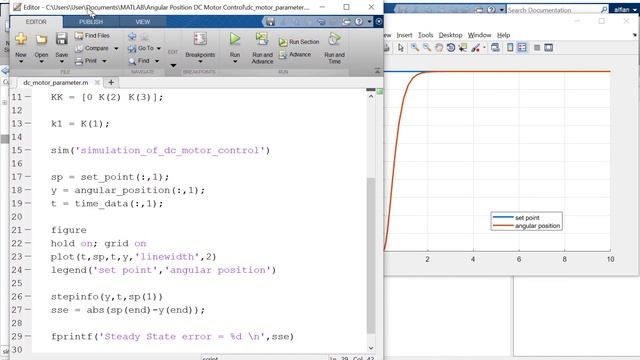Click the New script plus icon

[x=21, y=39]
